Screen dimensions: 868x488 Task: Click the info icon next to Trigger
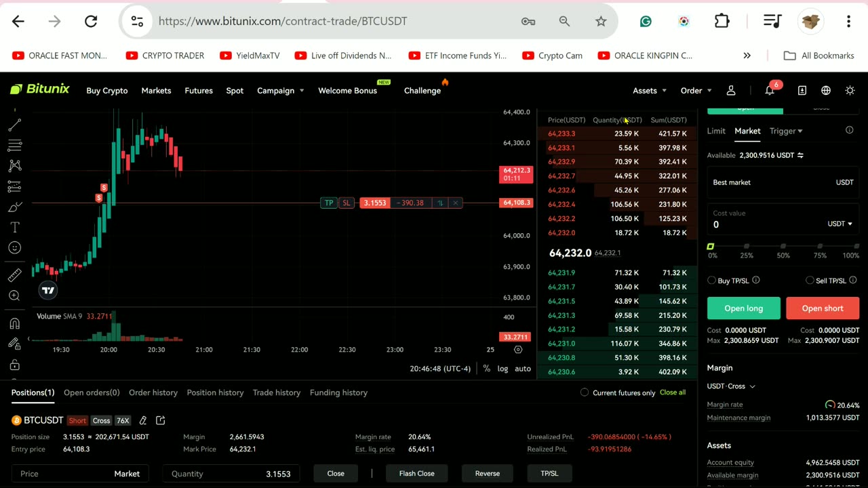pyautogui.click(x=849, y=130)
